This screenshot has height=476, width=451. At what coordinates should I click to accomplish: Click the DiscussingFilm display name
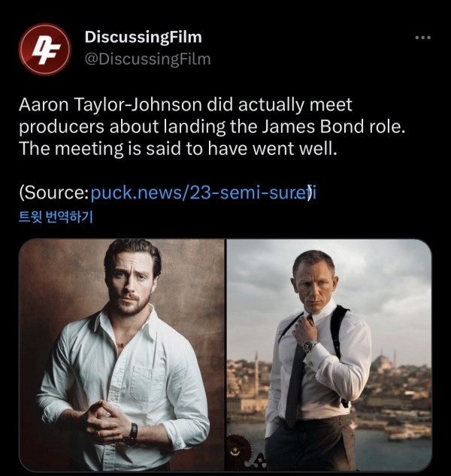pos(144,38)
